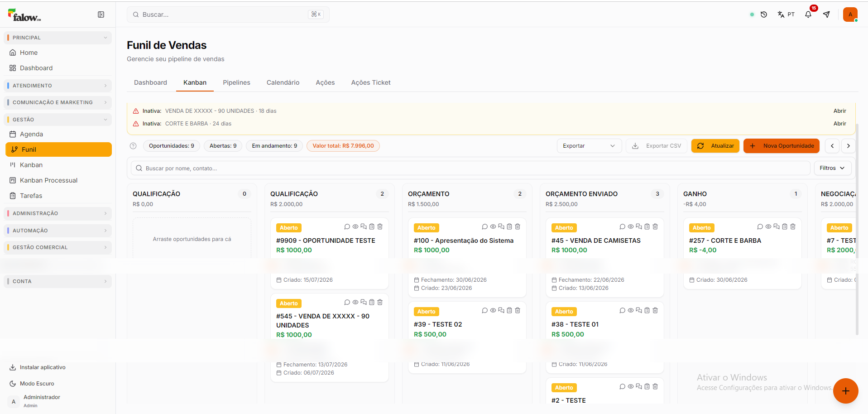Click Abrir for VENDA DE XXXXX alert

point(839,111)
